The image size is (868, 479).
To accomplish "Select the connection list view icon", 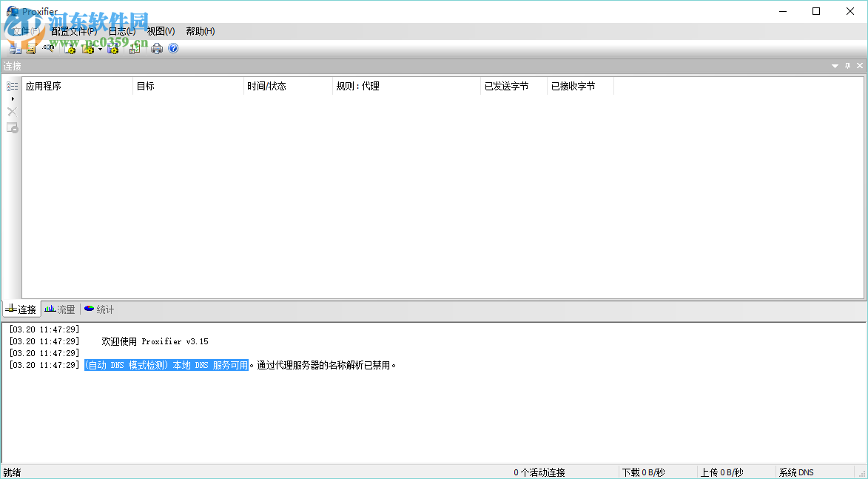I will pos(11,86).
